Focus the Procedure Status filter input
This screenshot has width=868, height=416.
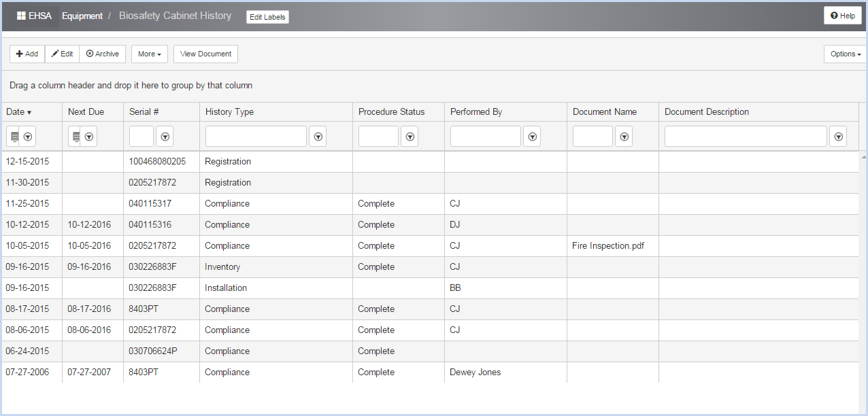point(378,137)
